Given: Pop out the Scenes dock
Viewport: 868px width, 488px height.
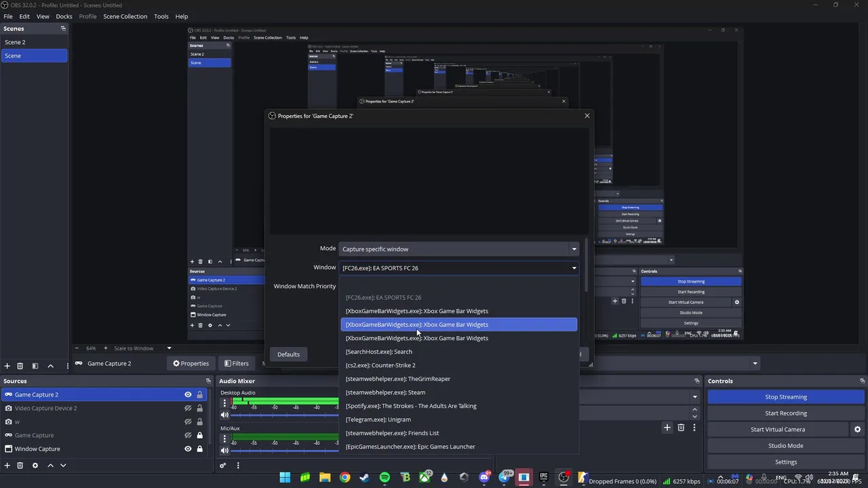Looking at the screenshot, I should (63, 28).
